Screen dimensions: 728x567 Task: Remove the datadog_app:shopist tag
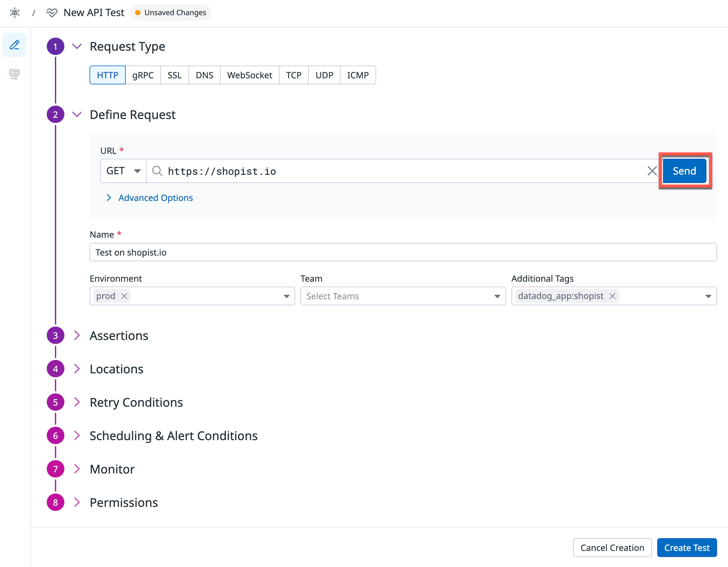tap(612, 296)
